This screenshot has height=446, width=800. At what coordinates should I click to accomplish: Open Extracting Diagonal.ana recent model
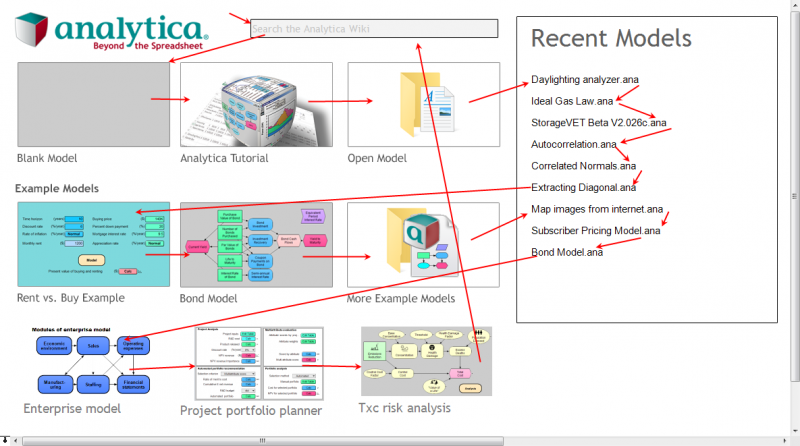(x=583, y=187)
